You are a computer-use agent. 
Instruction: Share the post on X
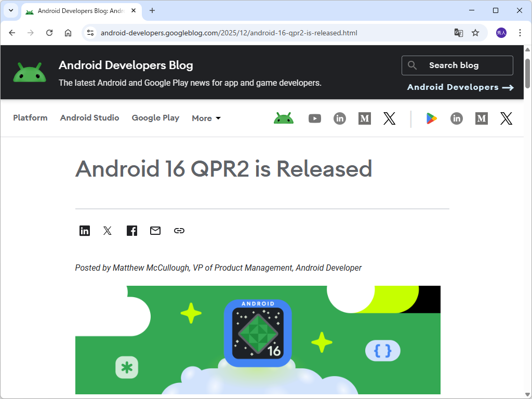pyautogui.click(x=107, y=231)
